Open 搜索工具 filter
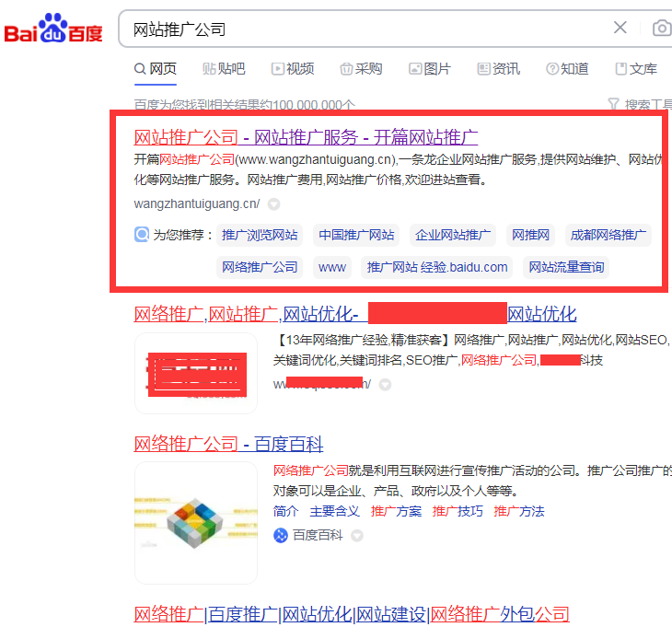This screenshot has height=627, width=672. (640, 104)
